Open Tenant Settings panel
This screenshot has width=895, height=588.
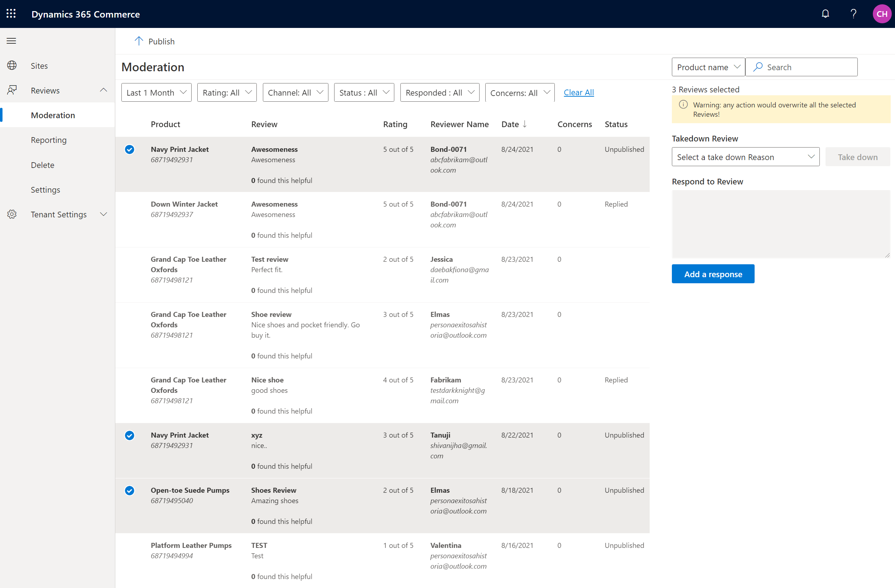58,214
